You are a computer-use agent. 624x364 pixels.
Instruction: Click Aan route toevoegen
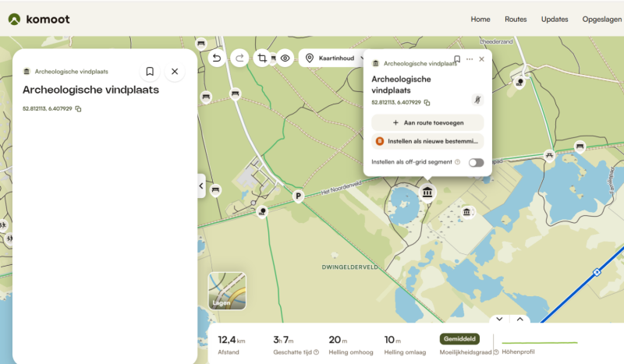[427, 122]
